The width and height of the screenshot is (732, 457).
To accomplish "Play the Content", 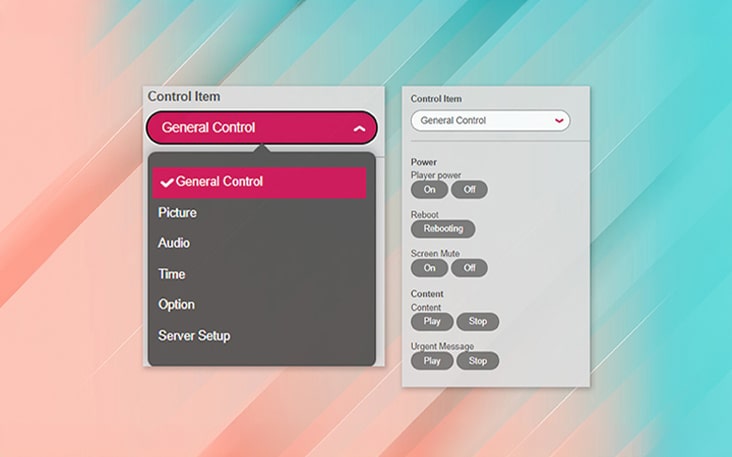I will [x=432, y=322].
